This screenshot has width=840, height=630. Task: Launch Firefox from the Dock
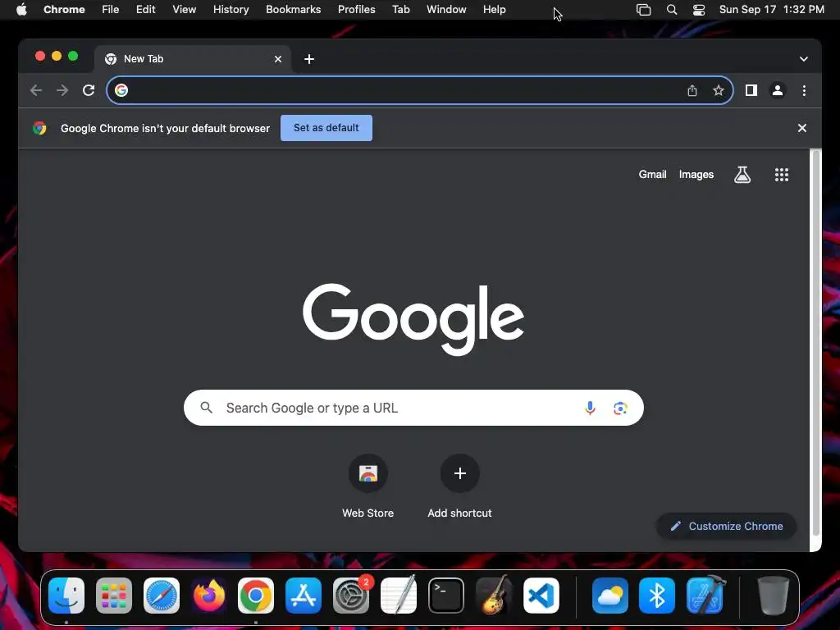[209, 596]
